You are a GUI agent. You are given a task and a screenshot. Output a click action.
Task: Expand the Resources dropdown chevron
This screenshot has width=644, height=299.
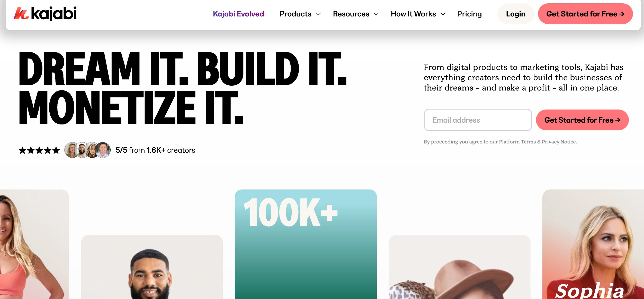click(x=376, y=14)
